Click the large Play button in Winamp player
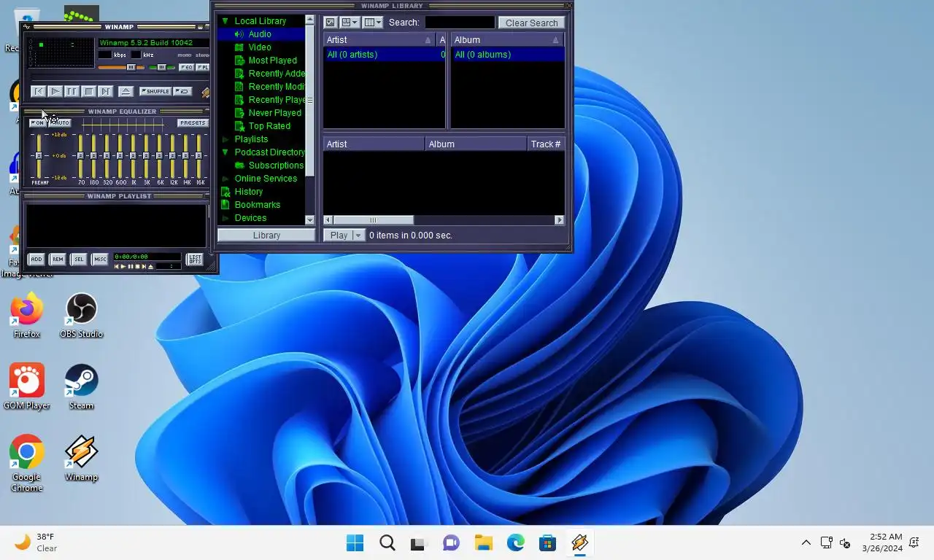The height and width of the screenshot is (560, 934). pos(55,91)
